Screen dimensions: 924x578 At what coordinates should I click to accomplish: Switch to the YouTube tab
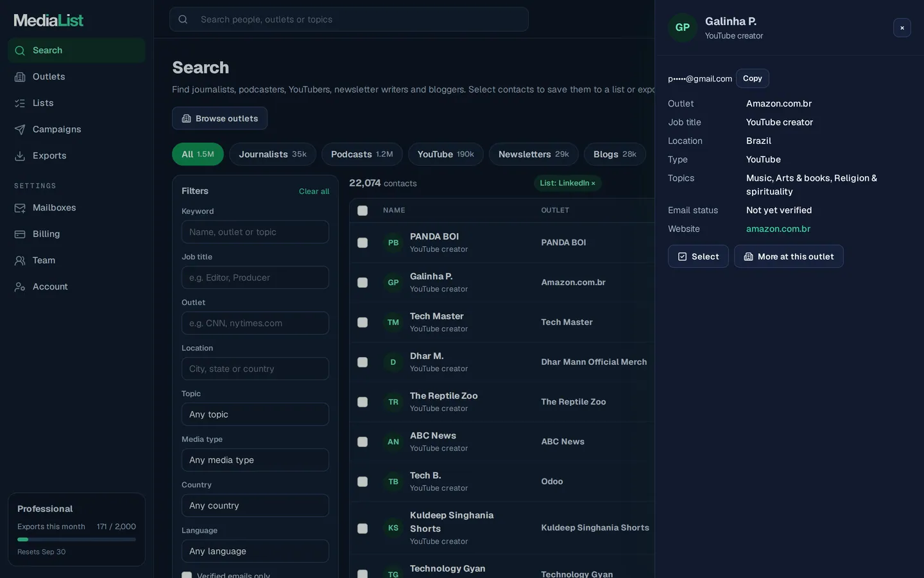point(446,154)
